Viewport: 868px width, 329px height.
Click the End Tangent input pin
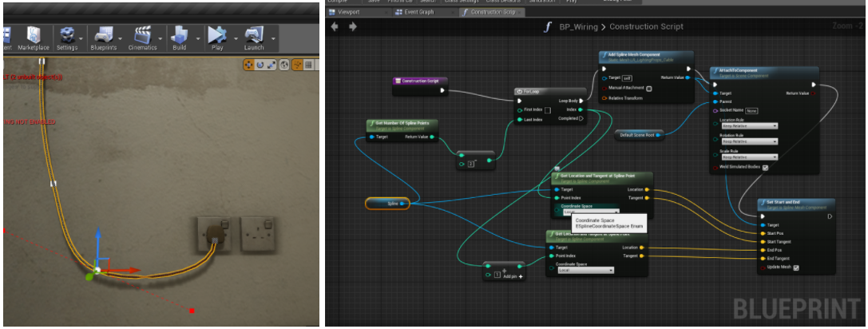(763, 259)
